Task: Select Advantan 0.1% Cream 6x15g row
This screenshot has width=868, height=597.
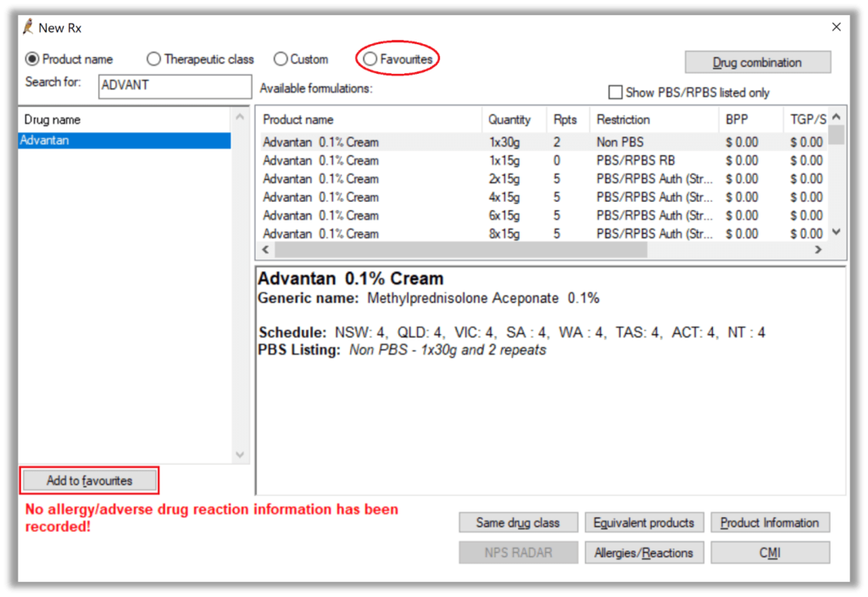Action: tap(543, 215)
